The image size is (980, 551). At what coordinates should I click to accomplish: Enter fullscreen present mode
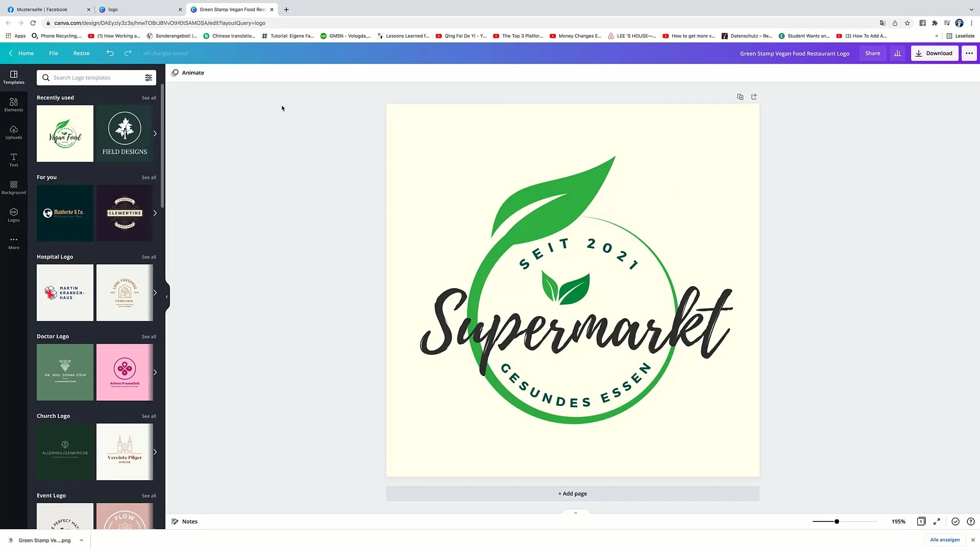(937, 521)
